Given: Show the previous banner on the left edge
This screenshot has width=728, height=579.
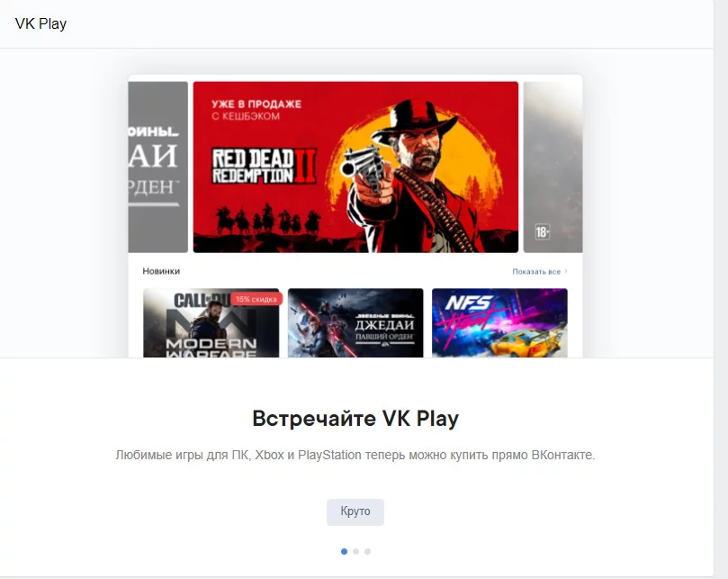Looking at the screenshot, I should click(158, 167).
